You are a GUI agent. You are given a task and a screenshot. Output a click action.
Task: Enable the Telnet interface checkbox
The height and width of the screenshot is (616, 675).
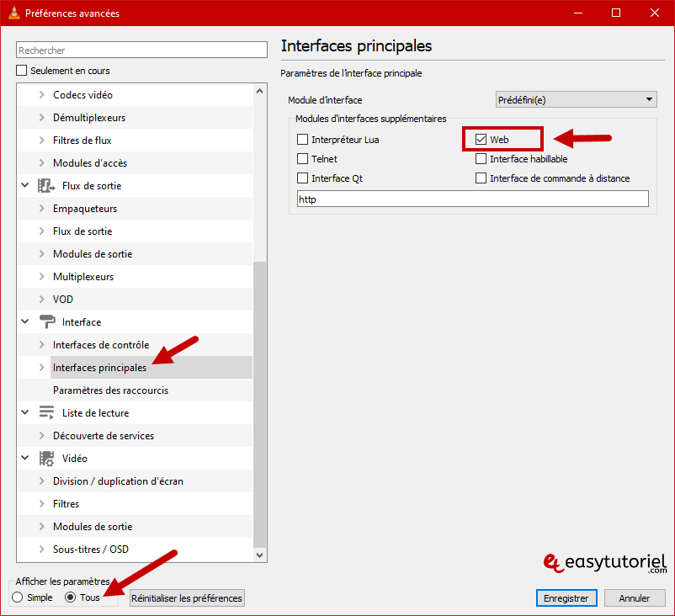303,159
